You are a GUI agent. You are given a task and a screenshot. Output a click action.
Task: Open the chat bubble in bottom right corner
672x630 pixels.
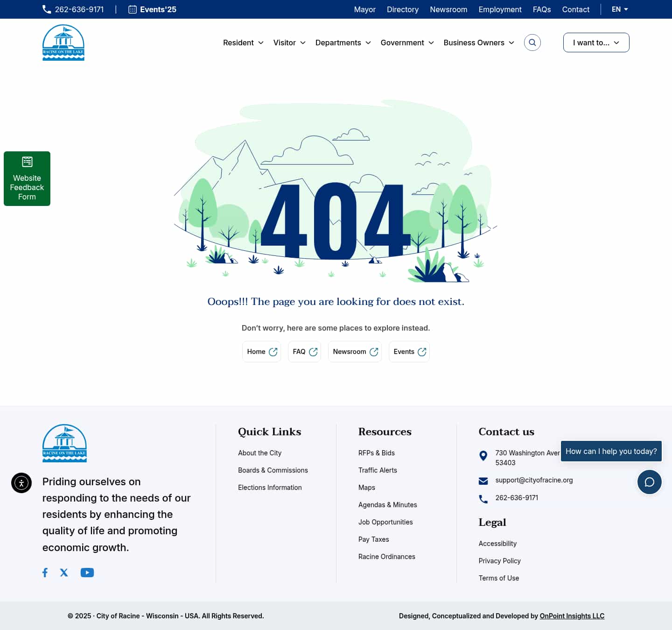(649, 482)
